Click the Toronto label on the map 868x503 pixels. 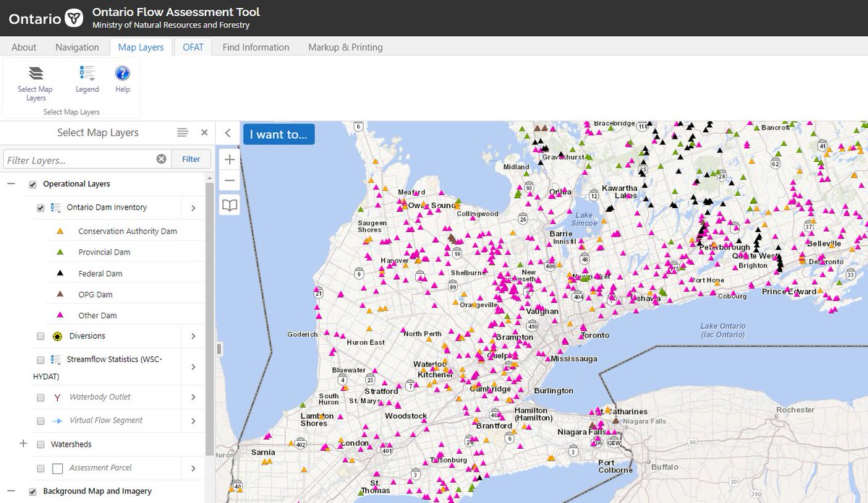tap(595, 335)
